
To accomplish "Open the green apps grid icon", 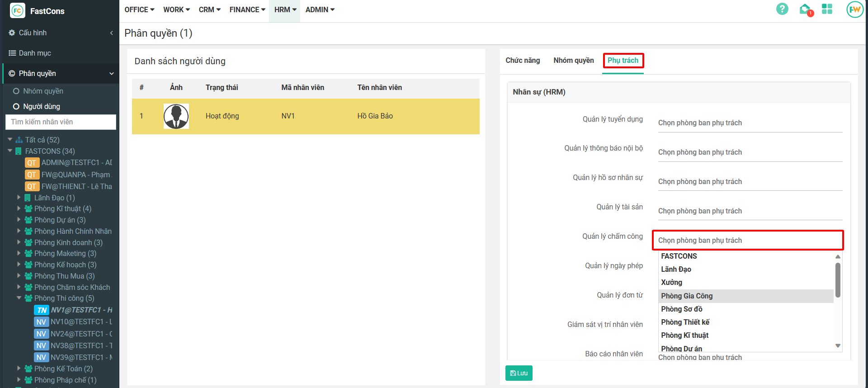I will pos(827,9).
